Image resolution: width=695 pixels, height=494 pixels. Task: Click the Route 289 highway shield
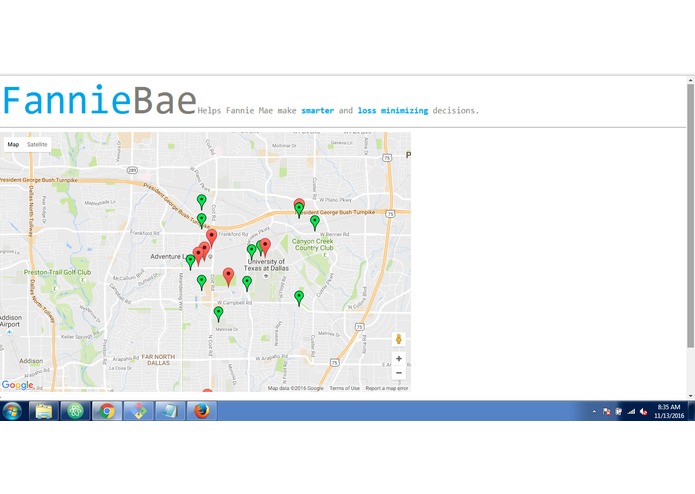[132, 170]
